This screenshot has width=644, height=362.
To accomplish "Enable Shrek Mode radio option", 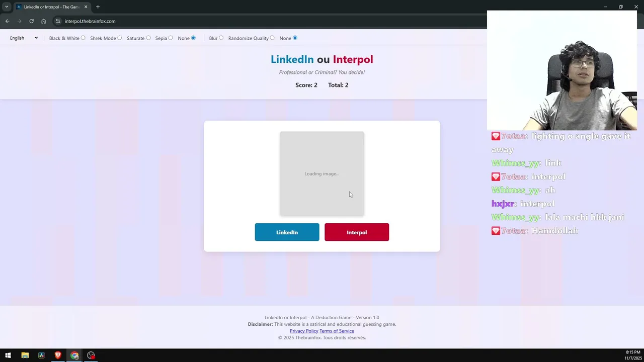I will [119, 38].
